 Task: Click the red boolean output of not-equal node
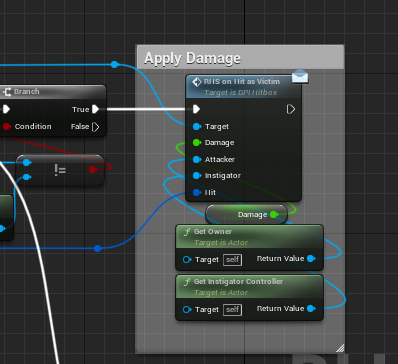(x=93, y=170)
